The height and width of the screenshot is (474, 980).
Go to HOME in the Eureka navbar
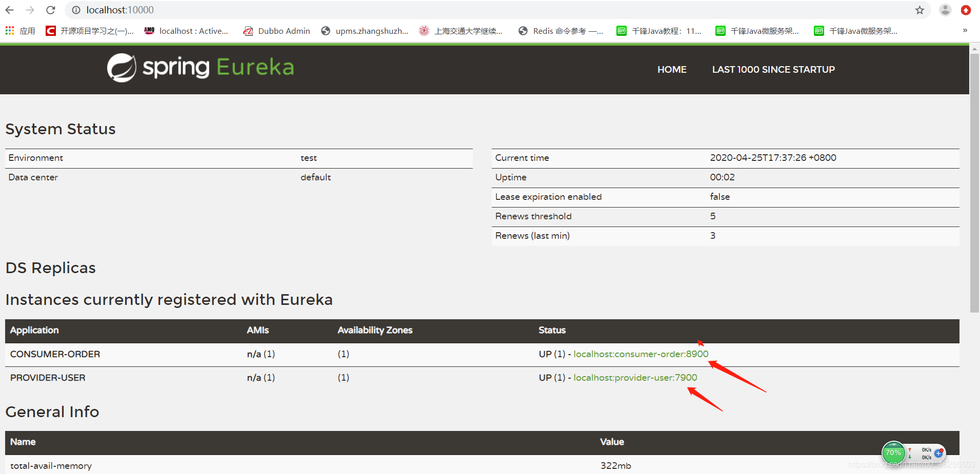pyautogui.click(x=672, y=69)
